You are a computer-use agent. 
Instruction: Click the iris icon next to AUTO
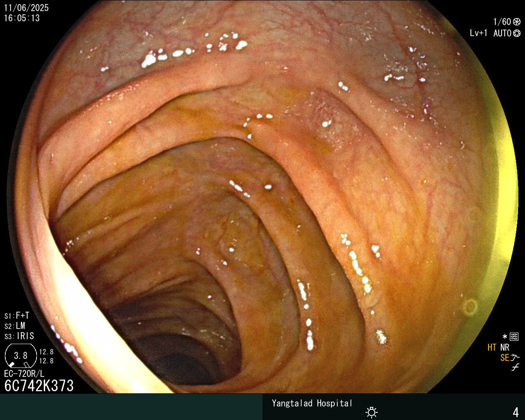(517, 33)
